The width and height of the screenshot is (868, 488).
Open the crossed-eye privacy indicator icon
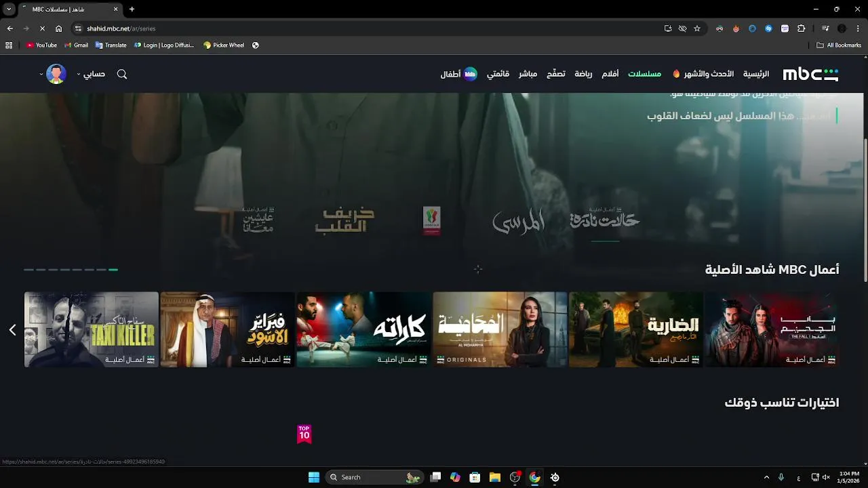682,28
